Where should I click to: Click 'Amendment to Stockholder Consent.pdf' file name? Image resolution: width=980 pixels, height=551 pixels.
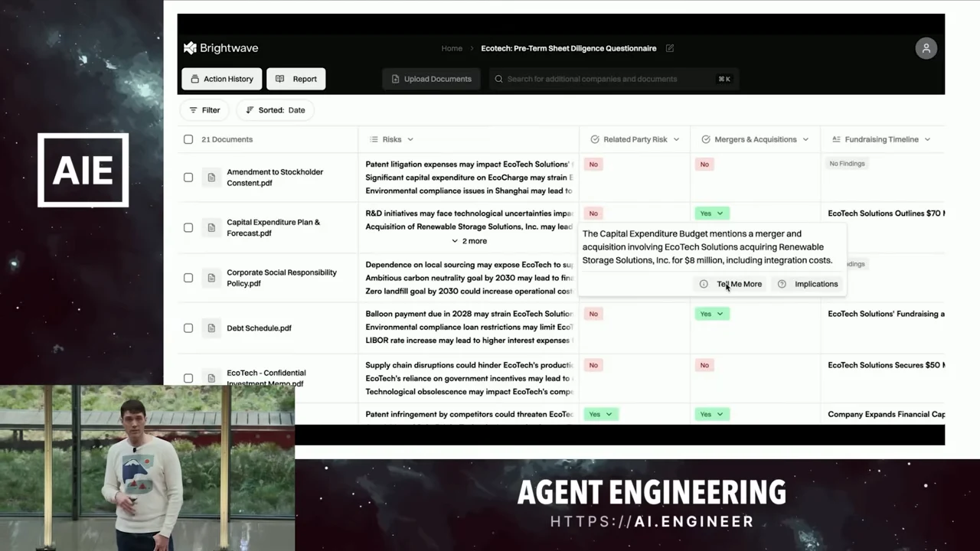pos(275,178)
